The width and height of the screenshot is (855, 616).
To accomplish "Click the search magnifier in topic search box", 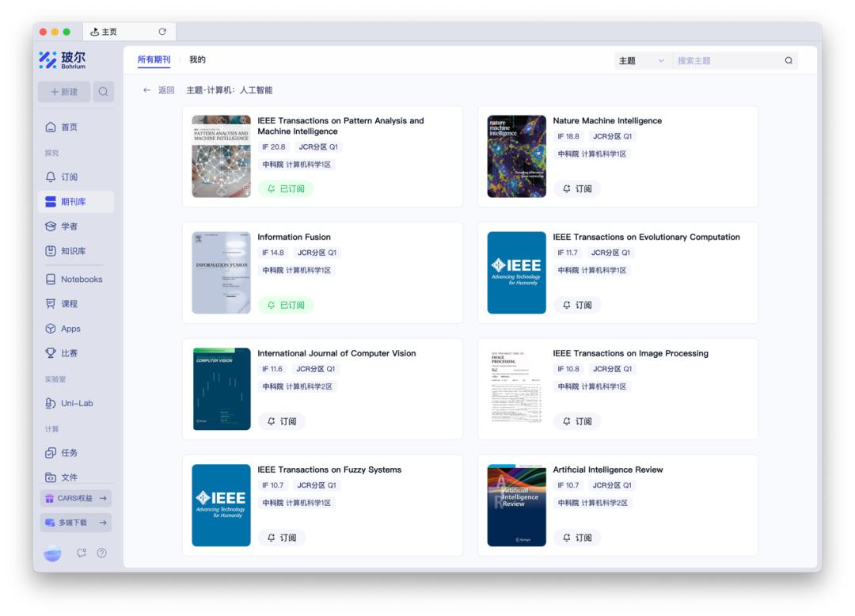I will tap(788, 60).
